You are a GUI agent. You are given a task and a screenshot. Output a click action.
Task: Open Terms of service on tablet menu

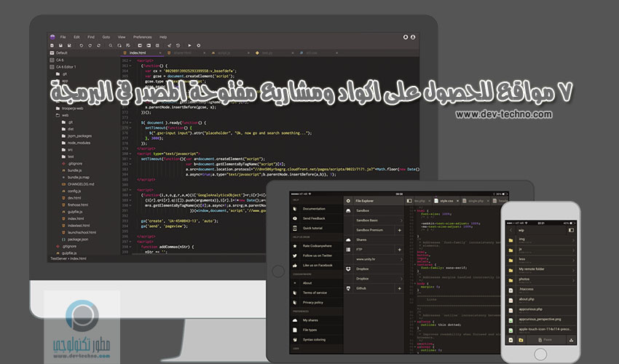[x=317, y=293]
